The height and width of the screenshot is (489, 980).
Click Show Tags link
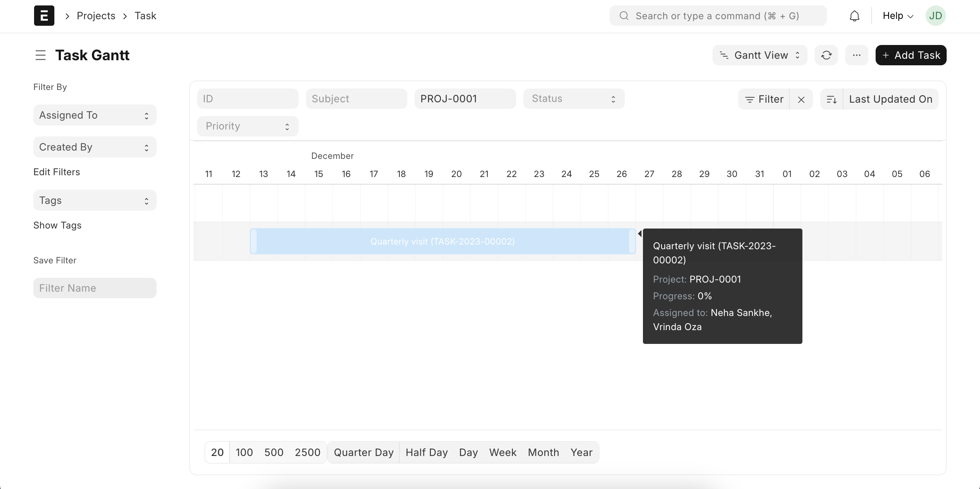58,225
